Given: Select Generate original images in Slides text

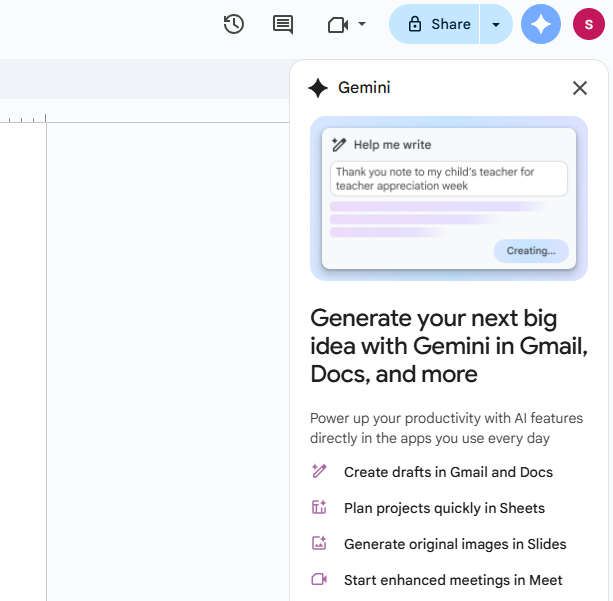Looking at the screenshot, I should pos(455,544).
